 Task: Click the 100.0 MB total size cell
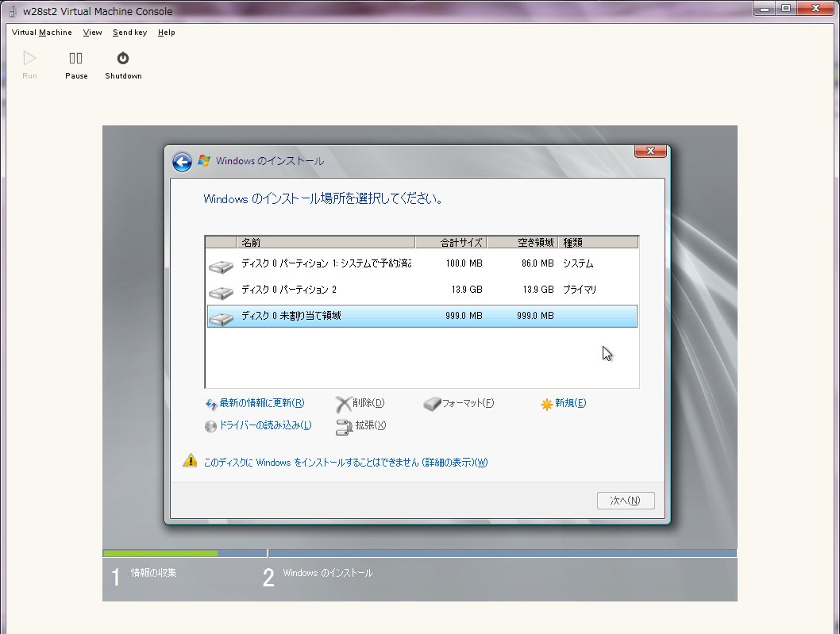pyautogui.click(x=464, y=263)
